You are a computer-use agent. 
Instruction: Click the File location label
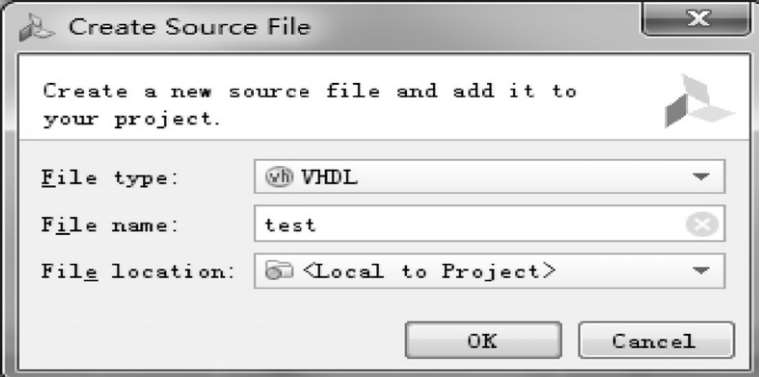[138, 271]
